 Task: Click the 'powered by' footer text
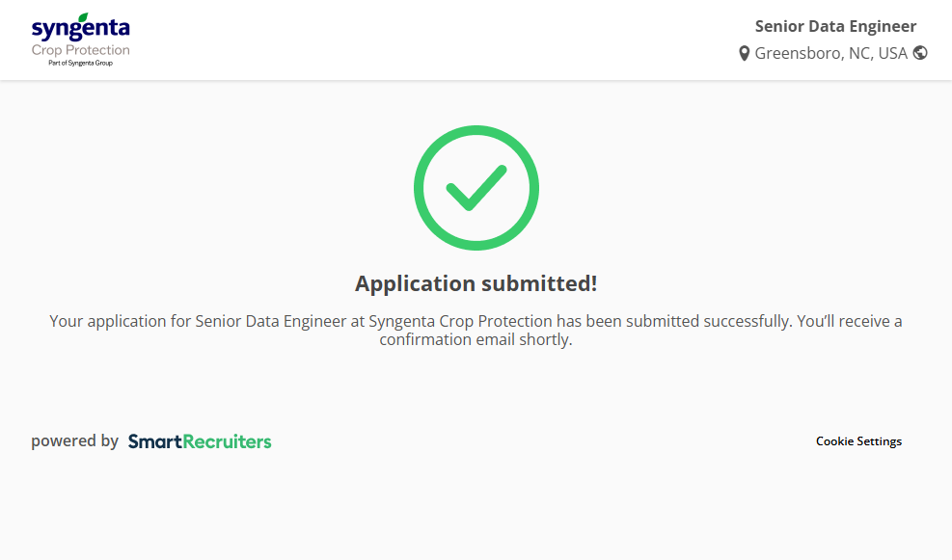[74, 441]
